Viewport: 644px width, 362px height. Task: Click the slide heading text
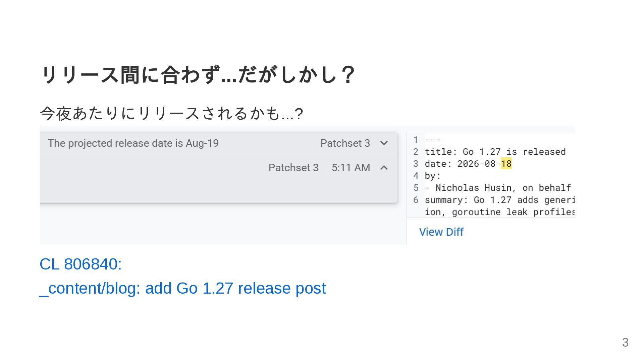pyautogui.click(x=197, y=74)
